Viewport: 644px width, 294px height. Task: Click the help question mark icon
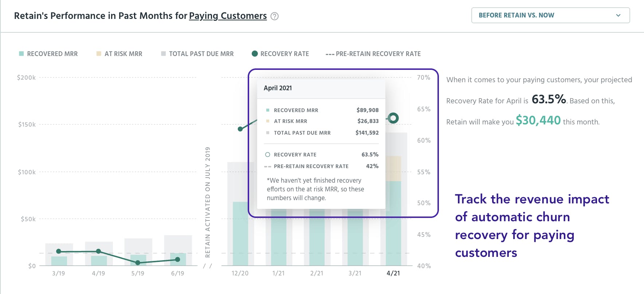pos(275,16)
